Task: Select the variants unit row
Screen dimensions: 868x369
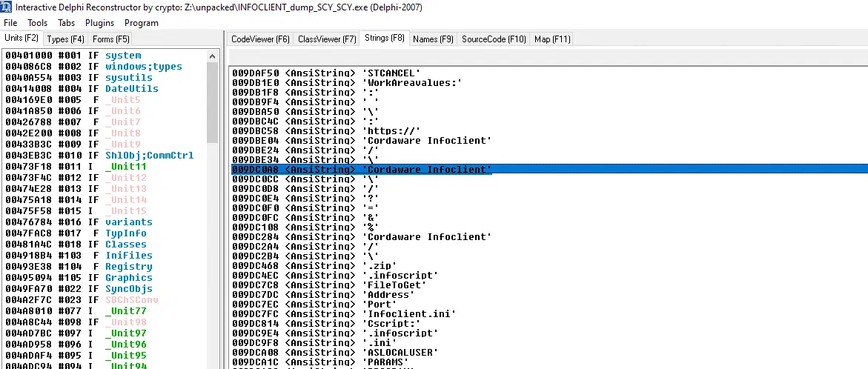Action: pyautogui.click(x=105, y=222)
